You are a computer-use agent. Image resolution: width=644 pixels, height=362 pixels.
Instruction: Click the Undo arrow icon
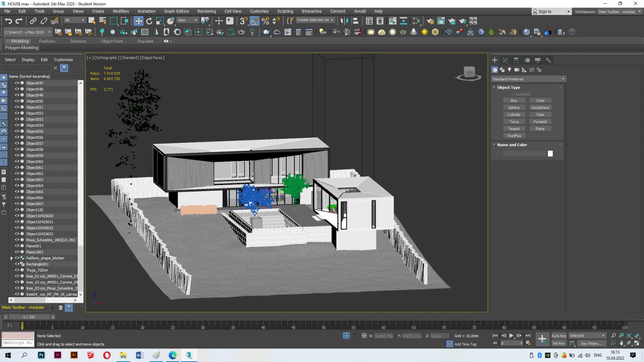point(8,21)
